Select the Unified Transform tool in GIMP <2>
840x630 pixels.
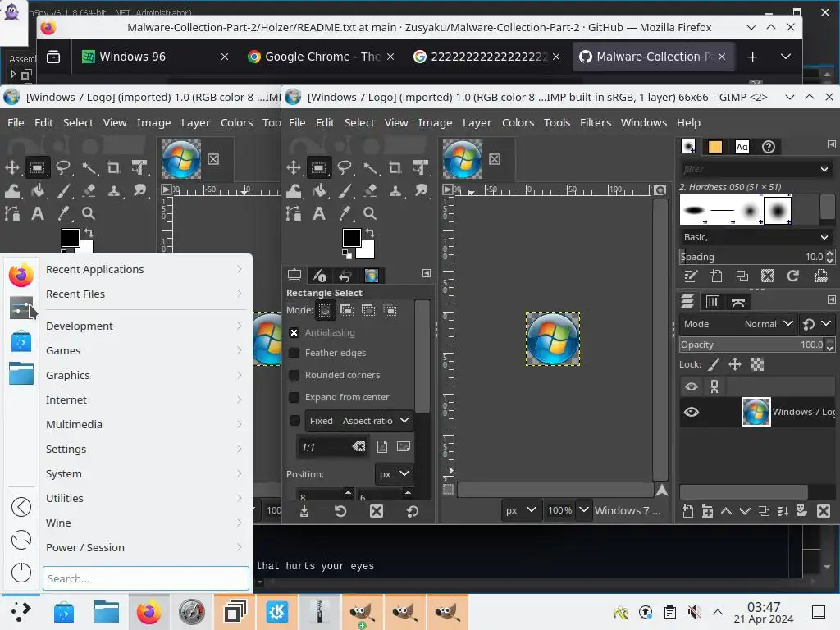point(421,167)
